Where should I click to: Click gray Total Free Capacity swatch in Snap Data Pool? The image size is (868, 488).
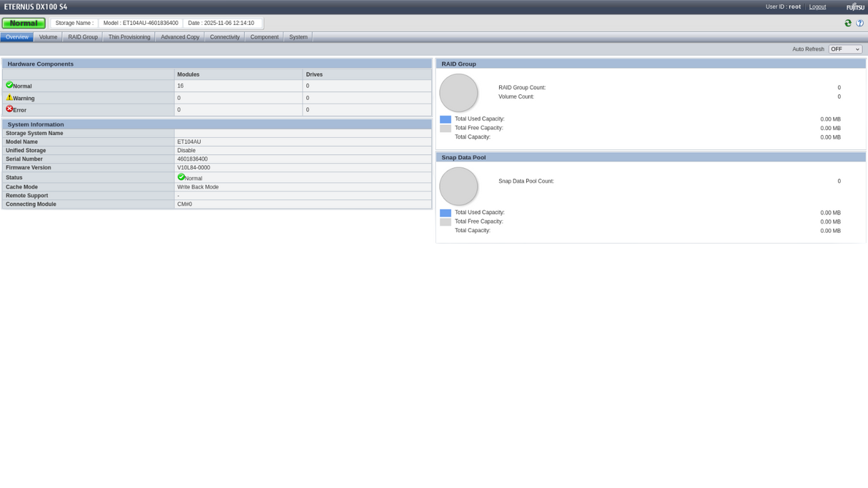point(445,222)
